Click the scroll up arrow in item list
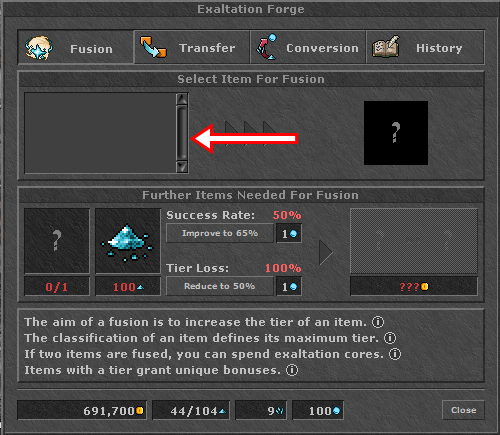 pyautogui.click(x=182, y=99)
